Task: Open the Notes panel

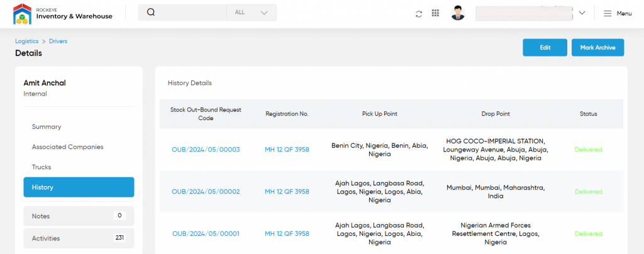Action: 79,216
